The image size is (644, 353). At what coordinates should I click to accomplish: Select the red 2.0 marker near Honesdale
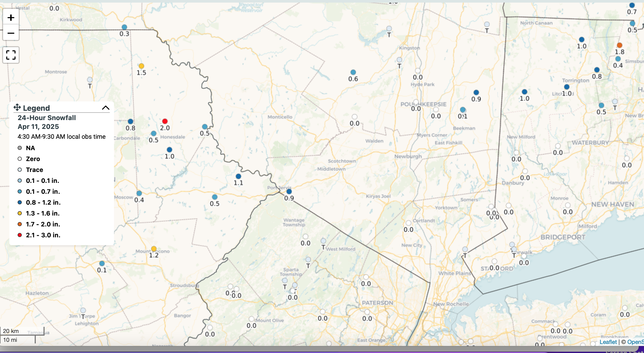(165, 121)
